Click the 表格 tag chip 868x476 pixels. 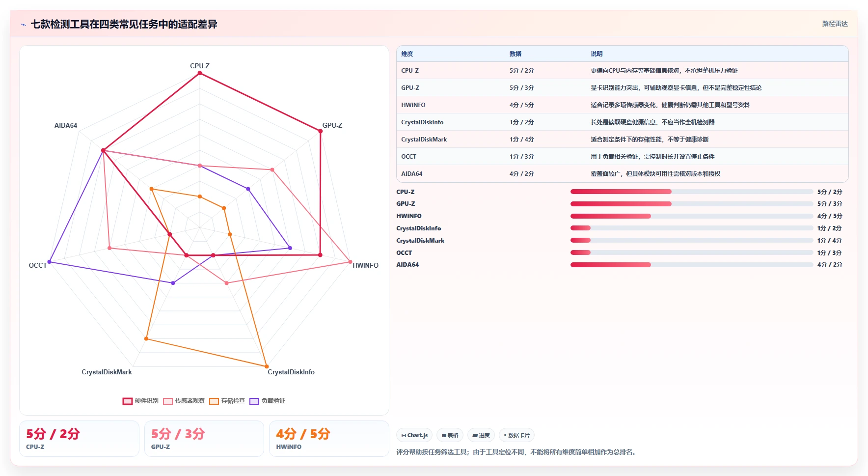pyautogui.click(x=450, y=435)
